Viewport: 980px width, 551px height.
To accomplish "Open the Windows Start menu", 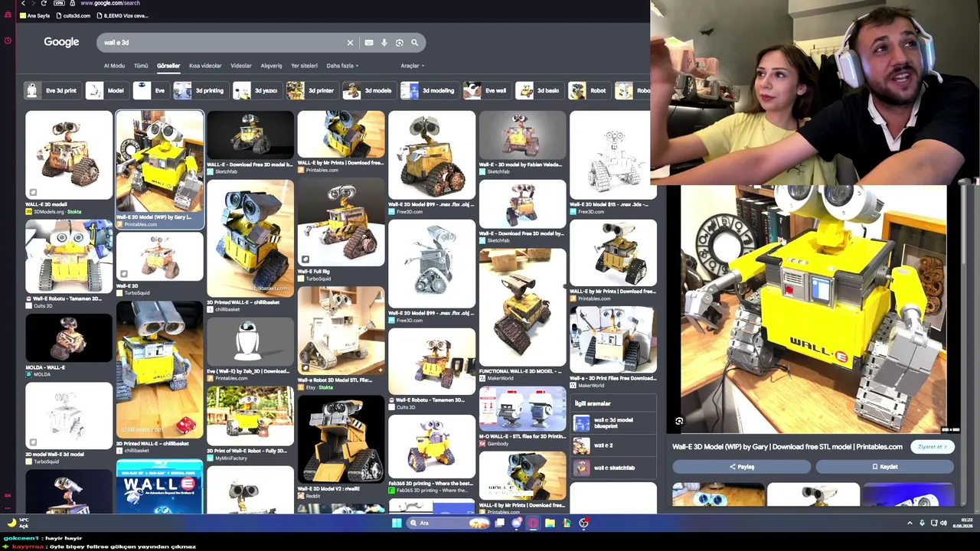I will click(x=397, y=523).
